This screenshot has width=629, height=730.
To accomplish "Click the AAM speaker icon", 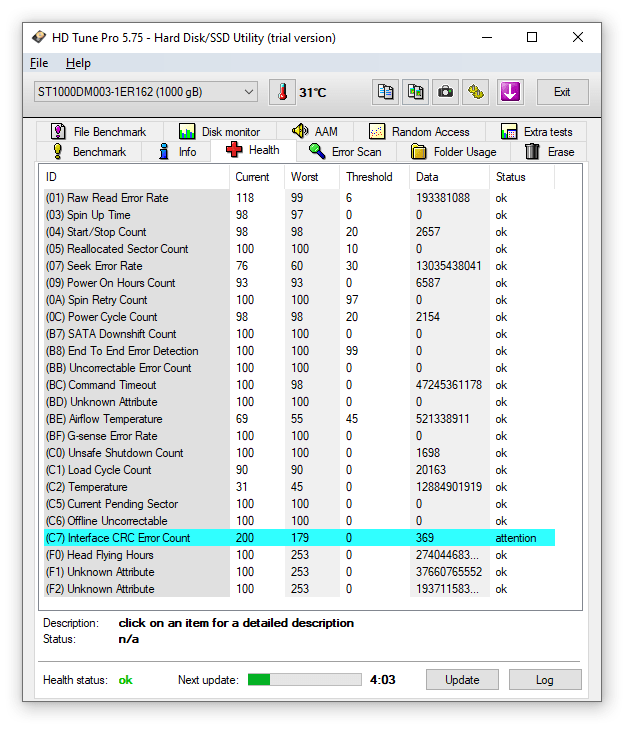I will click(x=300, y=131).
